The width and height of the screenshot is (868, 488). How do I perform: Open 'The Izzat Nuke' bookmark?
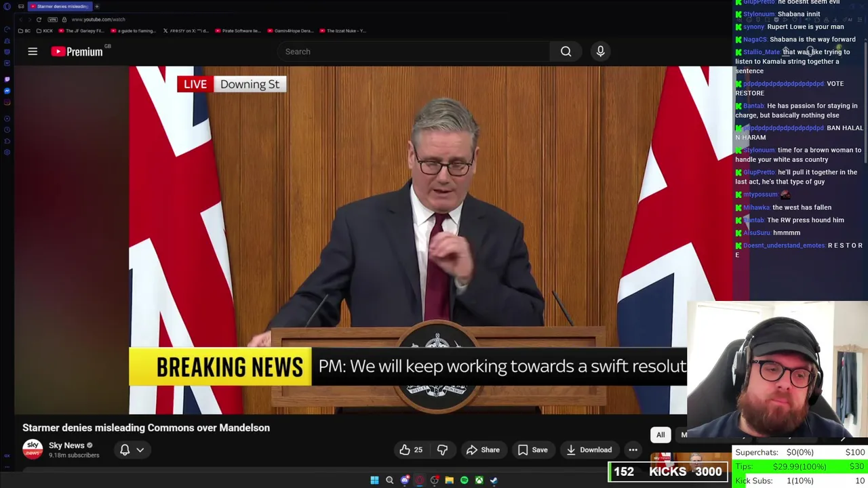(343, 31)
